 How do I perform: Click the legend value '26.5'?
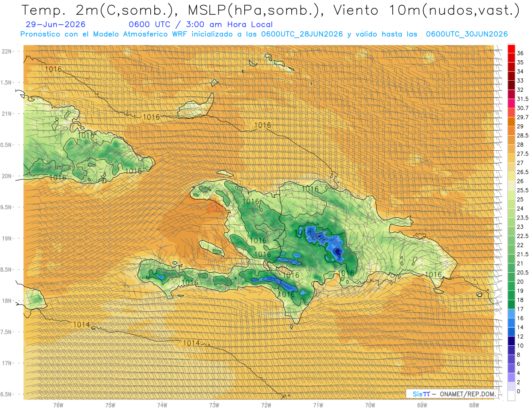click(523, 172)
